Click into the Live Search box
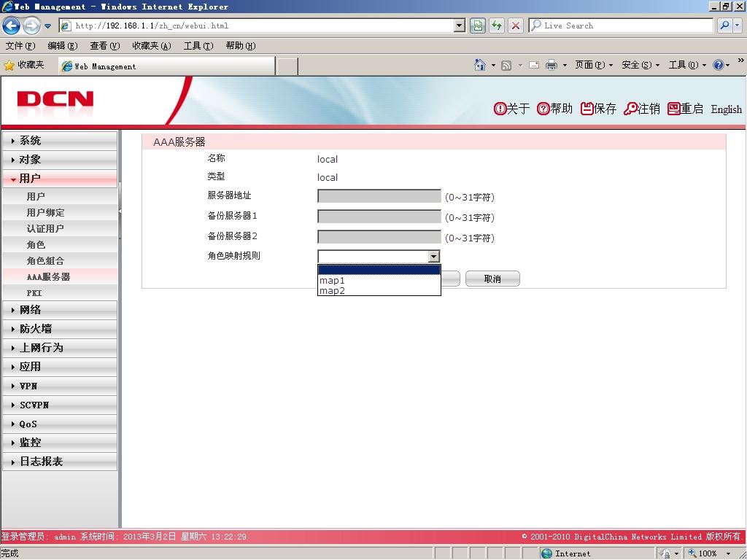The image size is (747, 560). tap(621, 26)
